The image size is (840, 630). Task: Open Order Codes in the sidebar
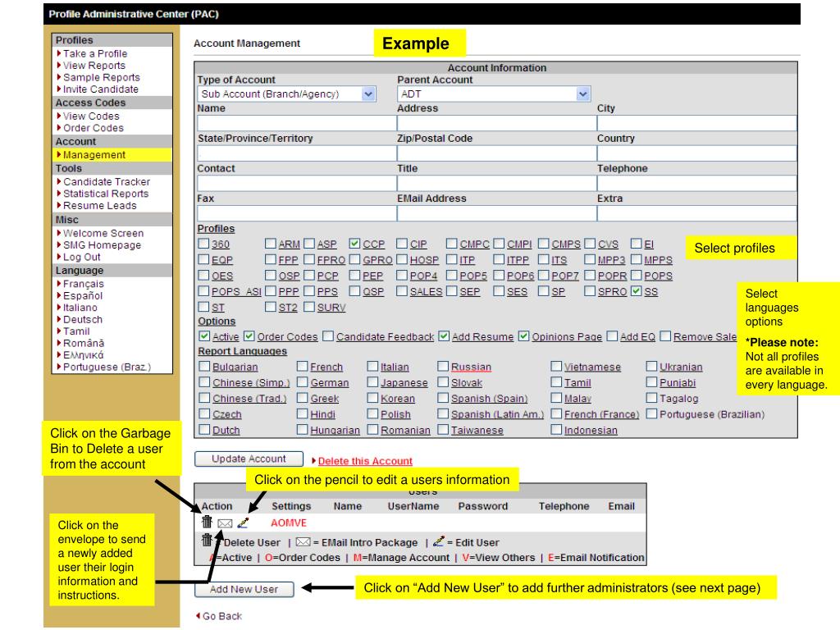point(94,127)
